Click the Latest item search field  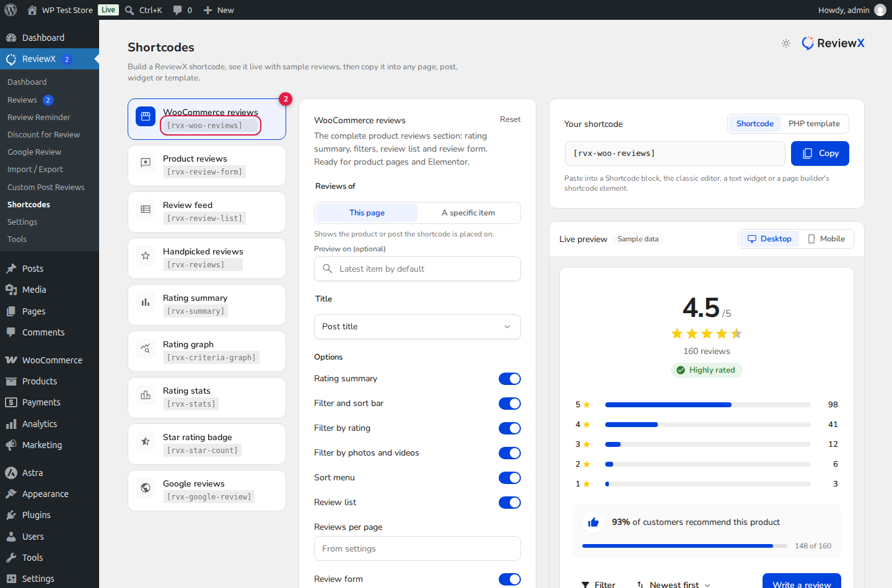[x=418, y=269]
